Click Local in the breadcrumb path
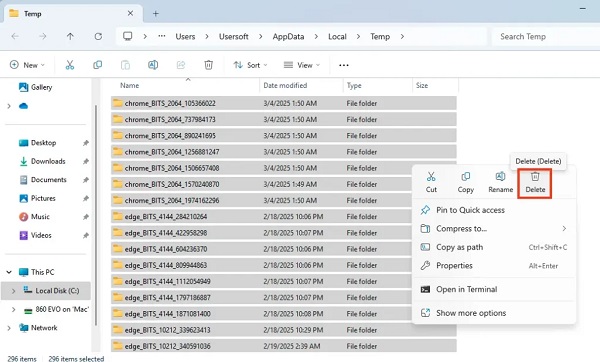600x362 pixels. [x=337, y=36]
